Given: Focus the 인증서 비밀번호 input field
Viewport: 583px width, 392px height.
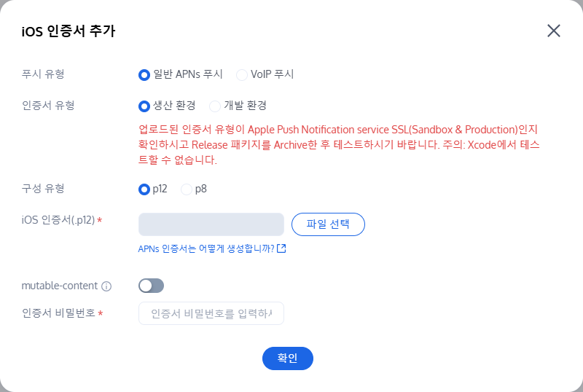Looking at the screenshot, I should pyautogui.click(x=211, y=313).
